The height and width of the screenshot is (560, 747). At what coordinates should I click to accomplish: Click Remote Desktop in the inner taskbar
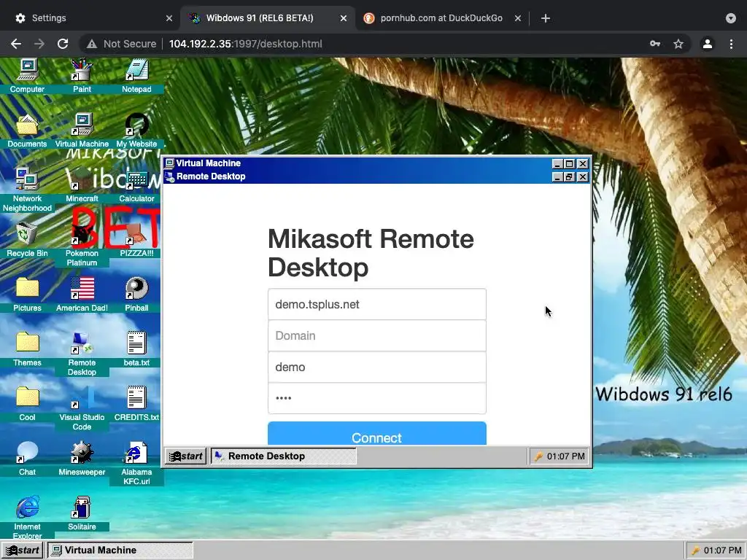tap(284, 456)
